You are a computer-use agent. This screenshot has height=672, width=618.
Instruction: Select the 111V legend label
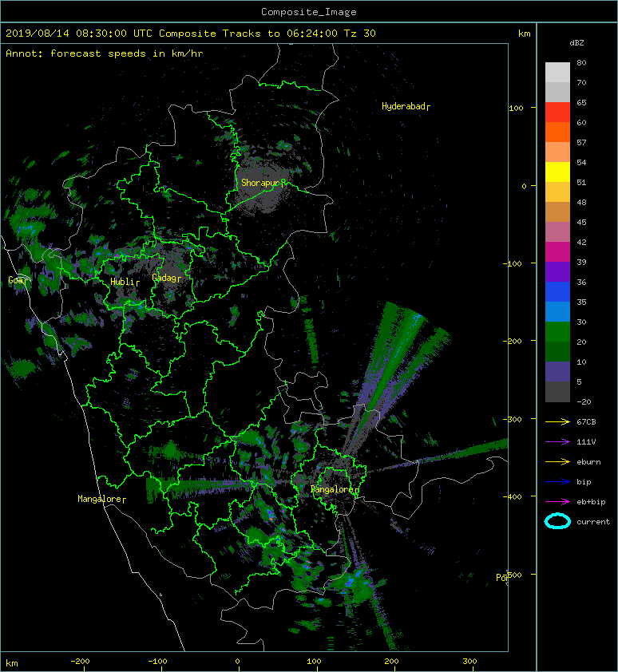586,442
